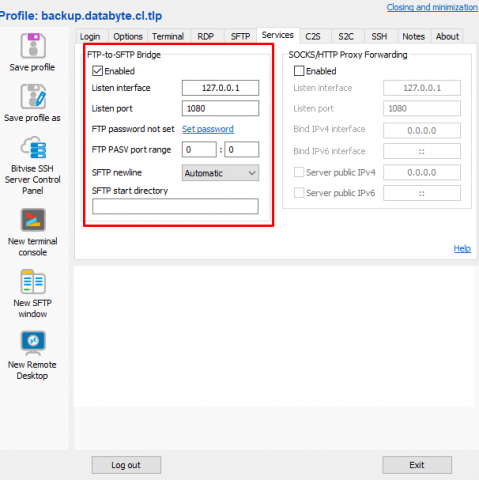Open New SFTP window icon
The height and width of the screenshot is (480, 479).
pyautogui.click(x=33, y=282)
